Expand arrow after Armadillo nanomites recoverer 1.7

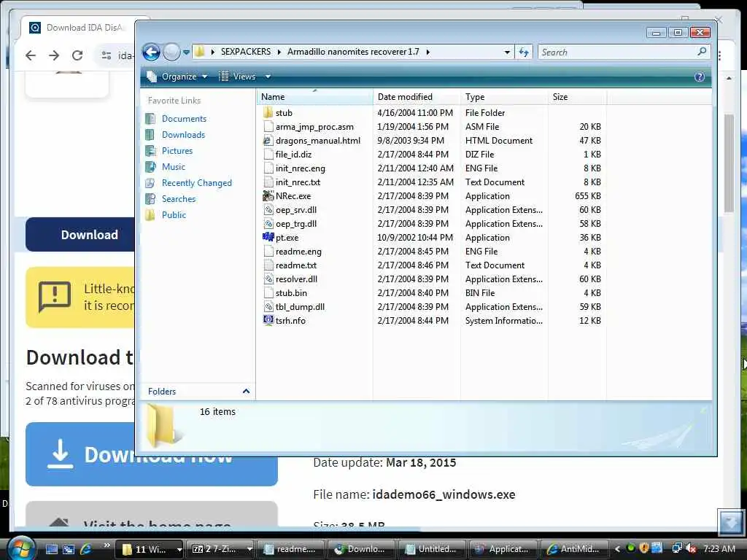click(x=427, y=52)
